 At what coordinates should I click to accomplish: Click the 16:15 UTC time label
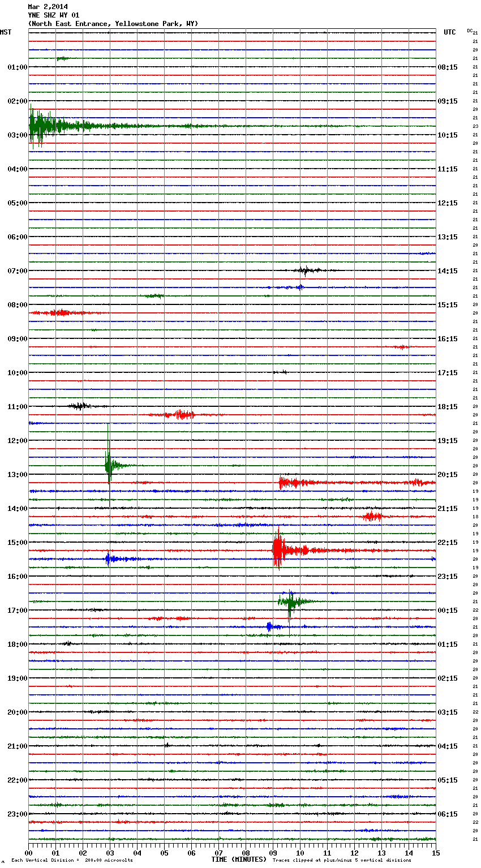pyautogui.click(x=448, y=339)
